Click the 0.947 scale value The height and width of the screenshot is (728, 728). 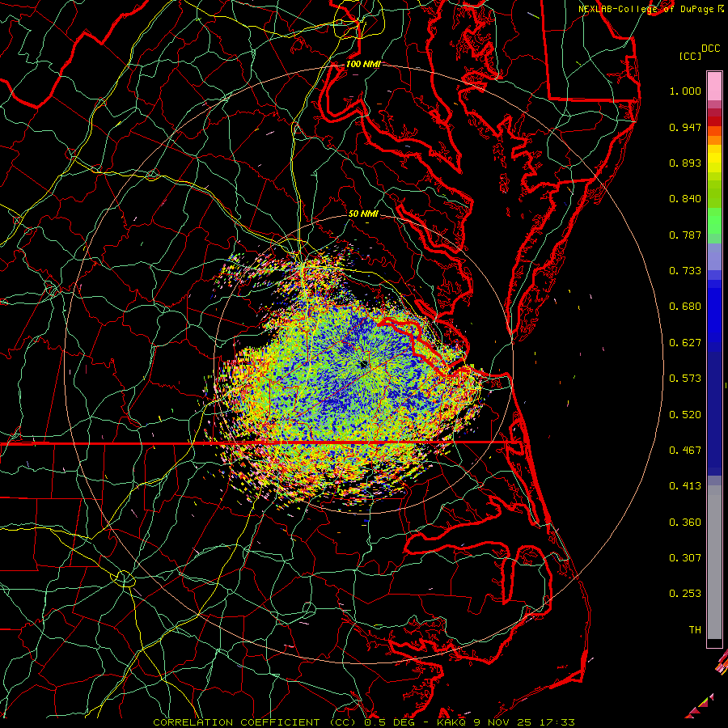[685, 127]
